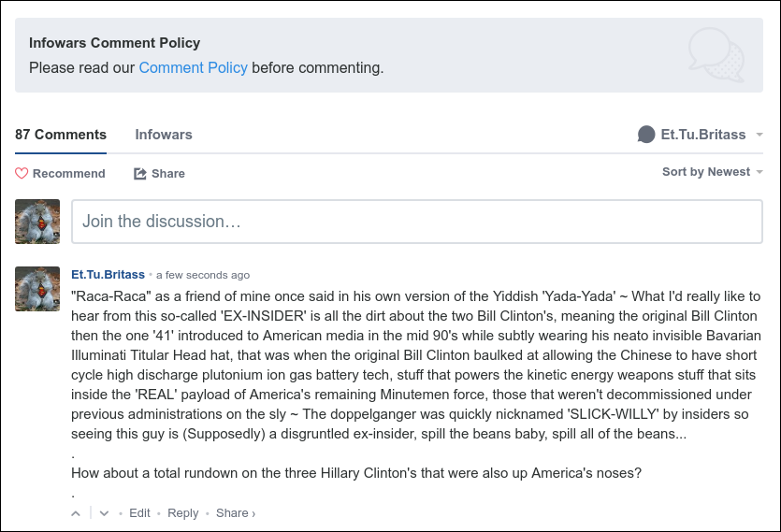
Task: Click the user avatar icon near Et.Tu.Britass menu
Action: tap(645, 135)
